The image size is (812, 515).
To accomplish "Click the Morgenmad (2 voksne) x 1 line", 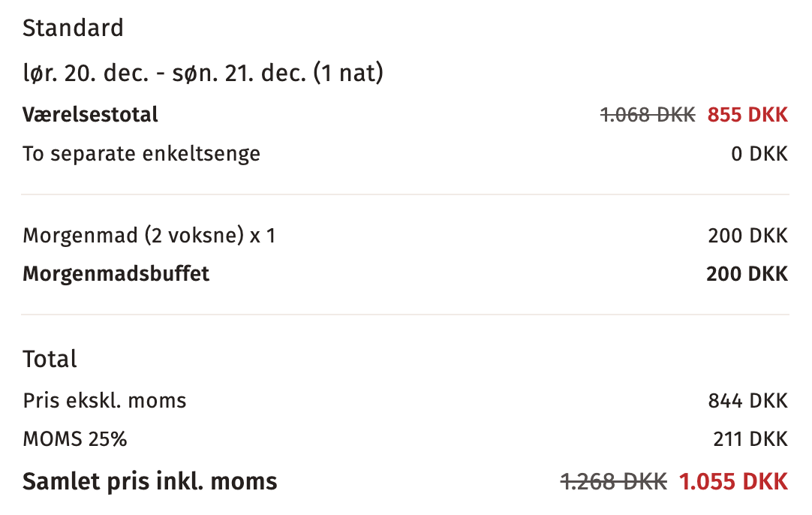I will coord(149,236).
